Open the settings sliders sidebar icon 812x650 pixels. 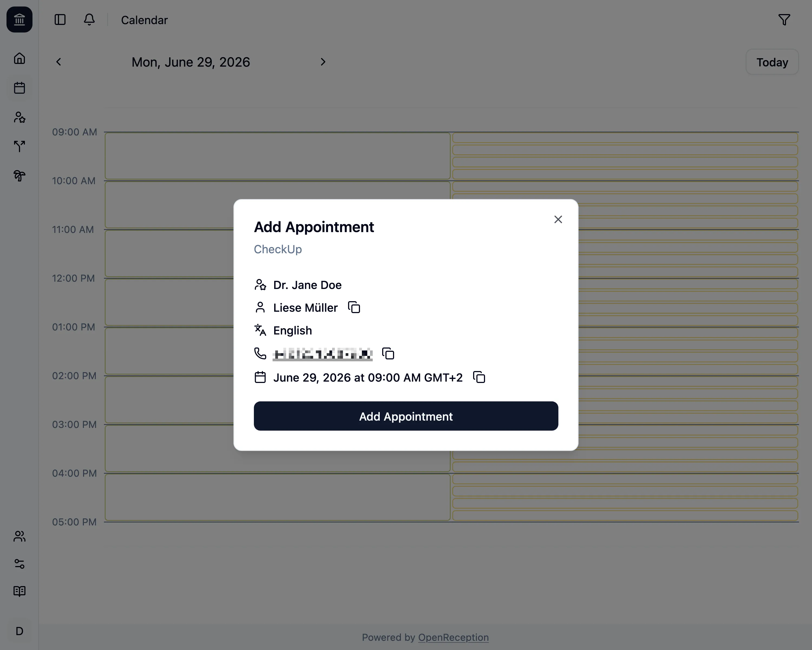pyautogui.click(x=19, y=564)
